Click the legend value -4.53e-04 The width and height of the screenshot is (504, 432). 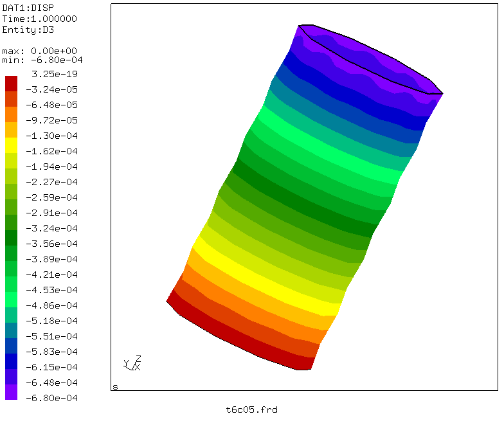[51, 290]
